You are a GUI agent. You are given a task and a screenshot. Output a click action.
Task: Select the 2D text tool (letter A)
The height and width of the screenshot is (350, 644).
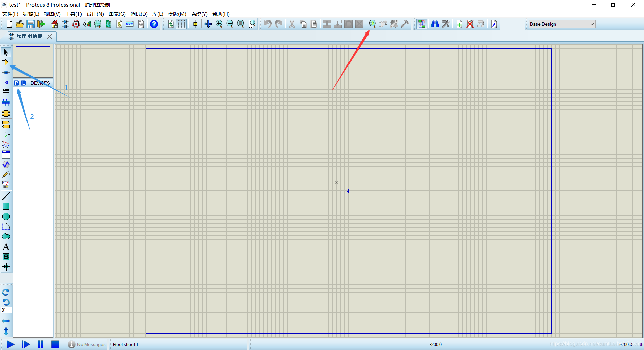point(6,247)
